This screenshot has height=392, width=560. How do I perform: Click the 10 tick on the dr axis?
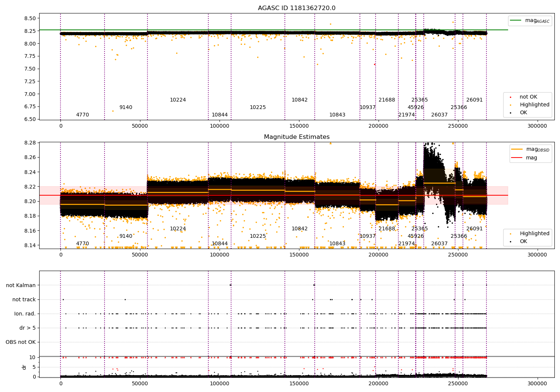[x=33, y=358]
